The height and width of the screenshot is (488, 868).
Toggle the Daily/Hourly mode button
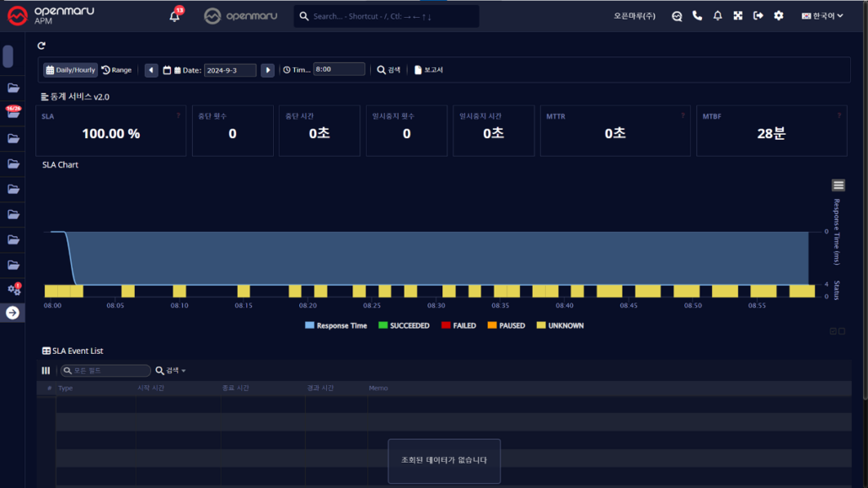tap(71, 70)
